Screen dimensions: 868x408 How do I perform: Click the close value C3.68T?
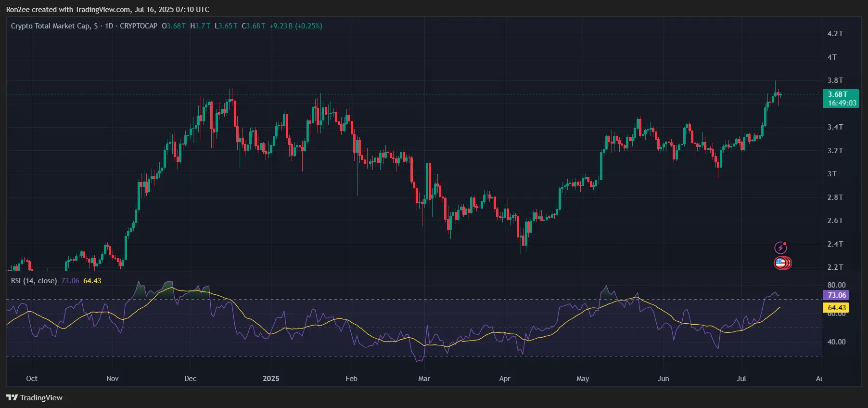pos(254,26)
